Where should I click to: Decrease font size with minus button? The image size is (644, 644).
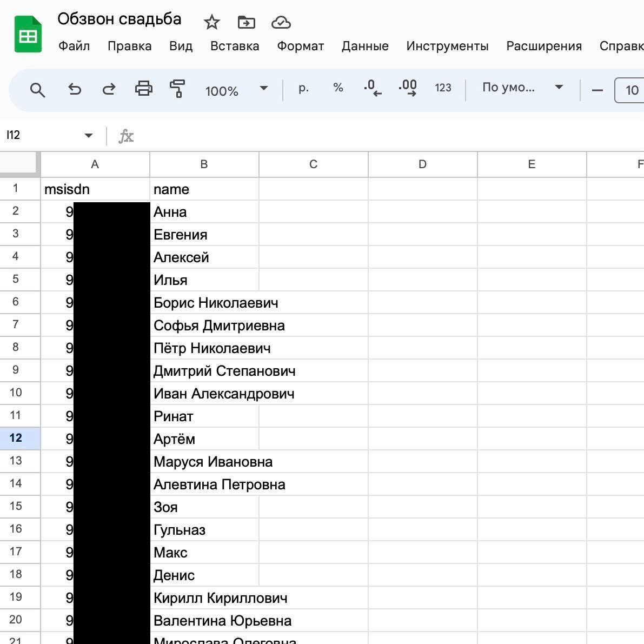click(597, 90)
